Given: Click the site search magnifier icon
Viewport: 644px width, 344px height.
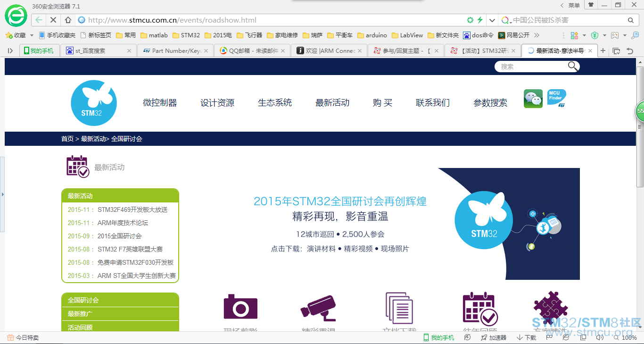Looking at the screenshot, I should pyautogui.click(x=573, y=67).
